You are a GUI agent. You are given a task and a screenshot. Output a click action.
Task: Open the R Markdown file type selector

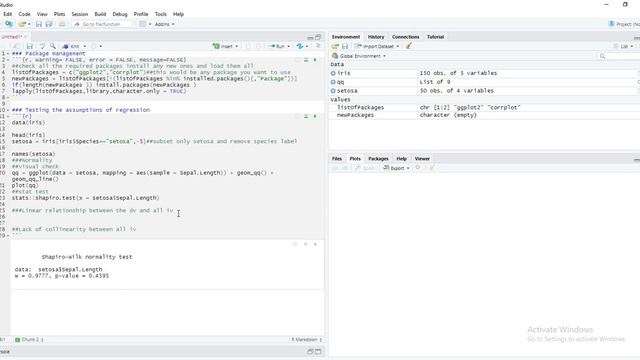[307, 340]
